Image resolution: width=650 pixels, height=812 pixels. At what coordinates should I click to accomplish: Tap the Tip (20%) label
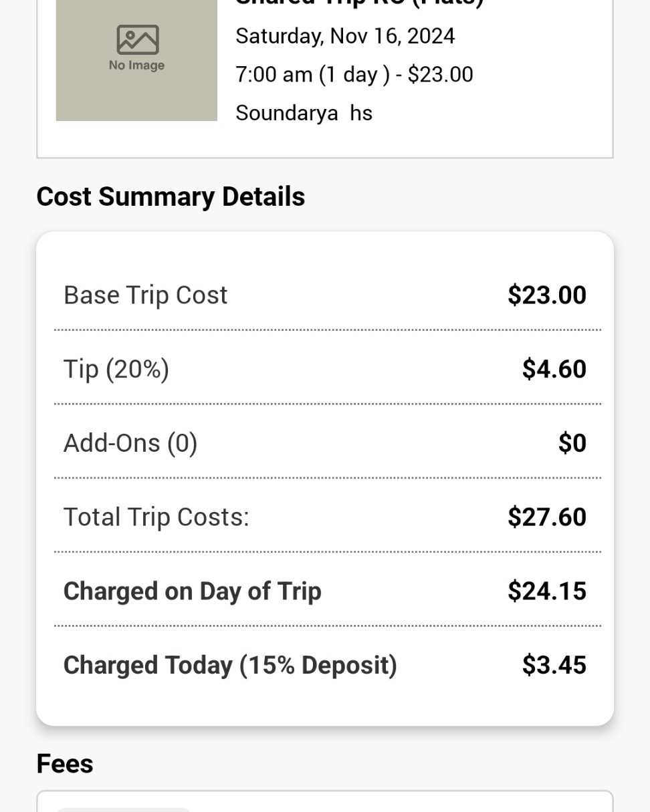tap(116, 370)
